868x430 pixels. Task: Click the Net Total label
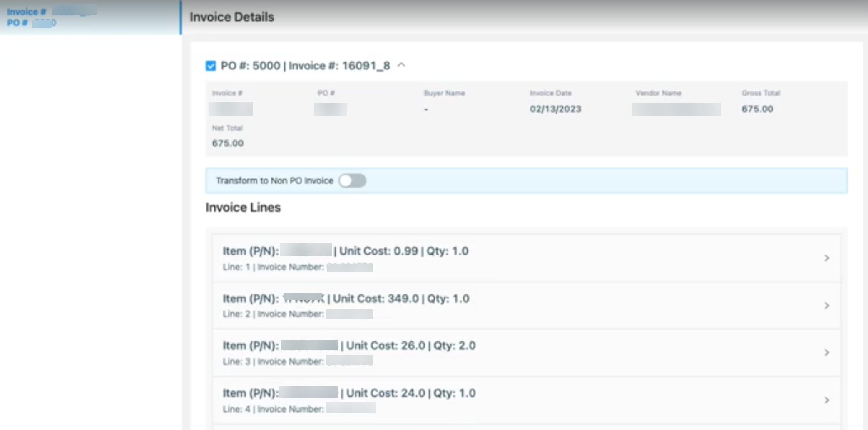click(x=227, y=128)
